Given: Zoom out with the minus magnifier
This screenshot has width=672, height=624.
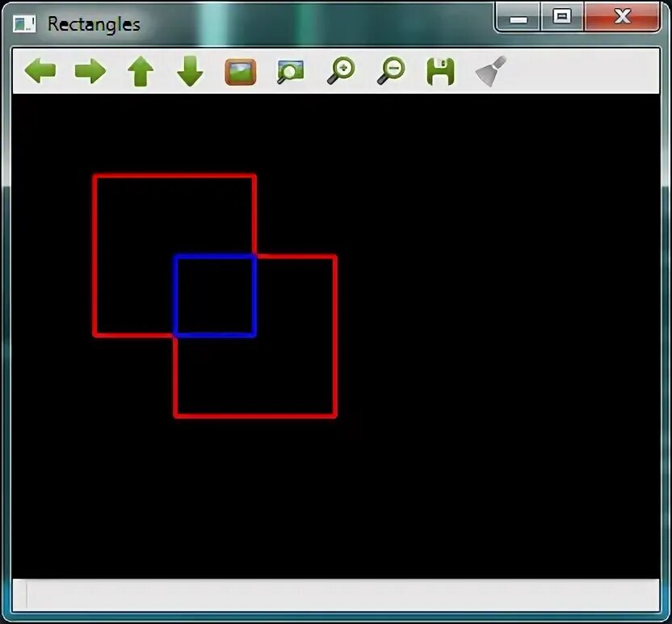Looking at the screenshot, I should [391, 71].
